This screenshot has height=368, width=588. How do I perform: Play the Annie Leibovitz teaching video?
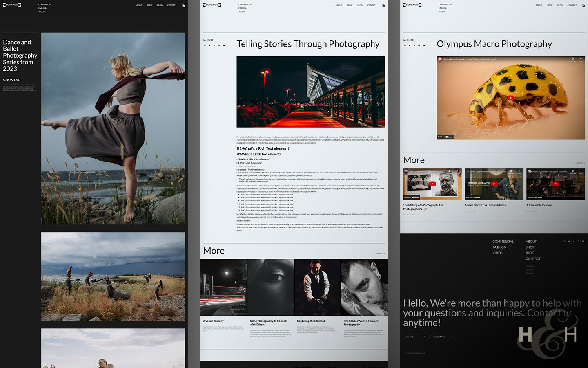(x=494, y=184)
